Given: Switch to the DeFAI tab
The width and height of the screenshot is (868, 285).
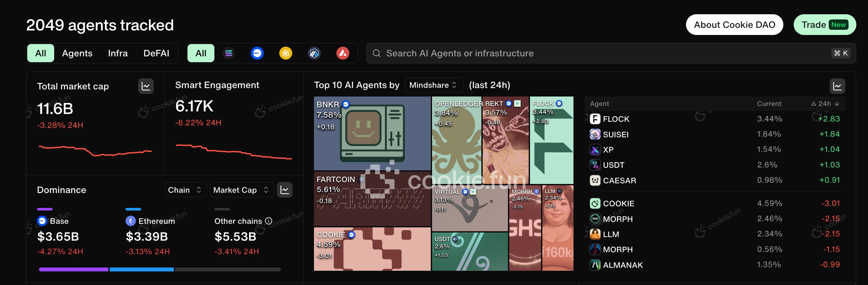Looking at the screenshot, I should pos(156,53).
